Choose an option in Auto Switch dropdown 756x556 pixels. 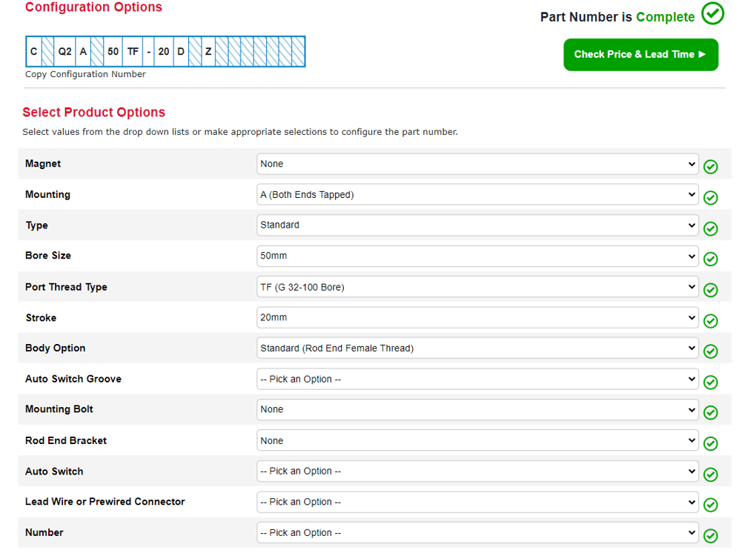tap(477, 471)
